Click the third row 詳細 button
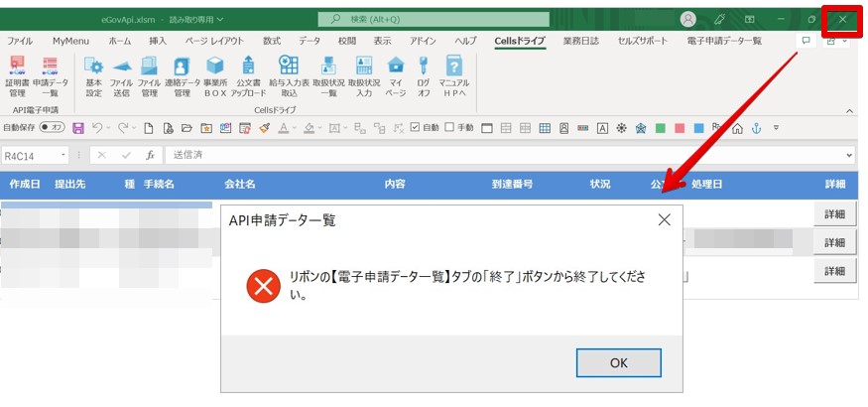Image resolution: width=868 pixels, height=407 pixels. pyautogui.click(x=835, y=271)
